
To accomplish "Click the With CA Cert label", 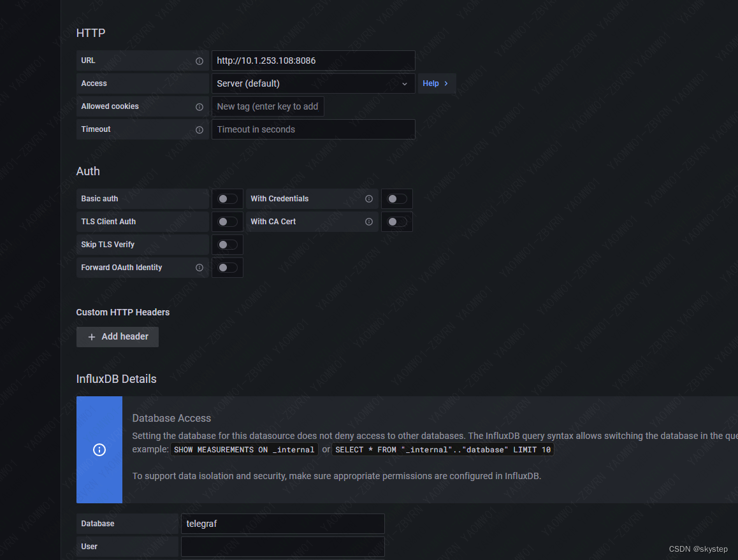I will [x=273, y=222].
